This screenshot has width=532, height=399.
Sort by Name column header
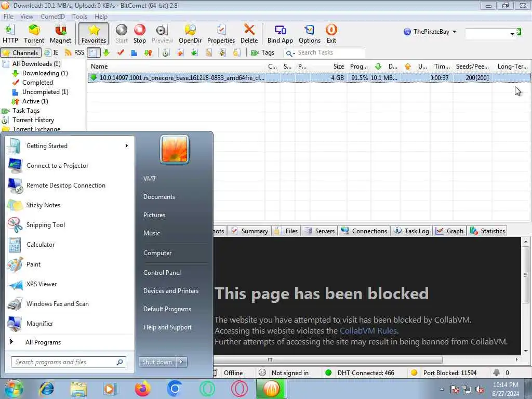[x=176, y=66]
